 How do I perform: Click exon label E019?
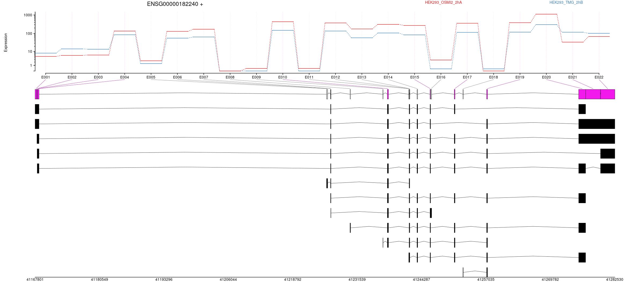520,77
